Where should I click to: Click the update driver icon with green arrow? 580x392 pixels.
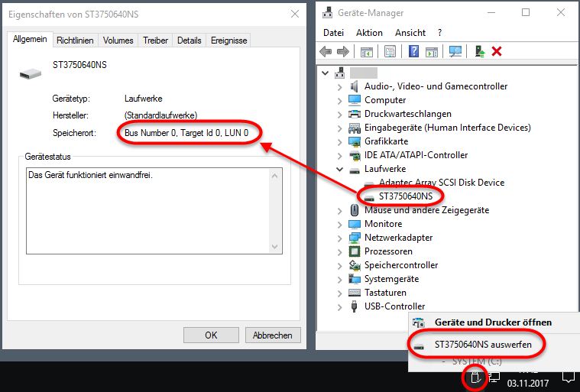[479, 51]
